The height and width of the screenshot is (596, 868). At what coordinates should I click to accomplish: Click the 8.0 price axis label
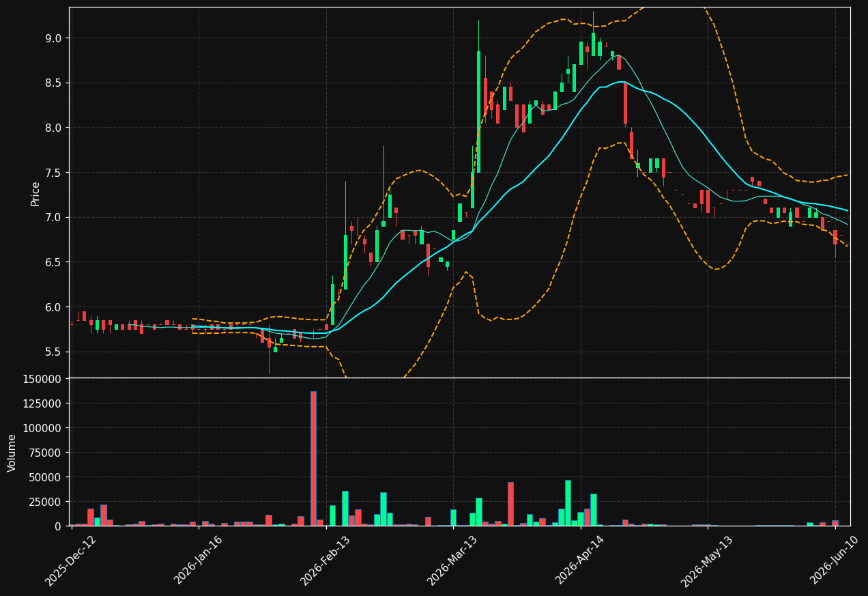pos(53,128)
